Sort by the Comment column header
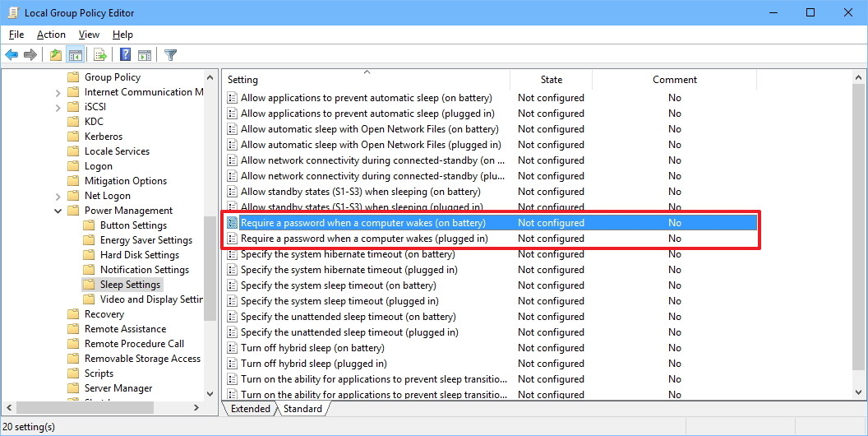 pos(674,80)
